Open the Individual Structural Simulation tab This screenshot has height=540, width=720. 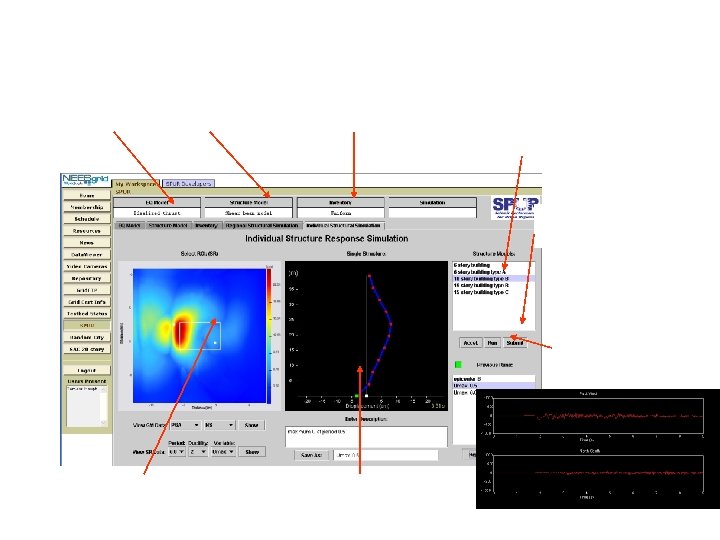coord(344,225)
